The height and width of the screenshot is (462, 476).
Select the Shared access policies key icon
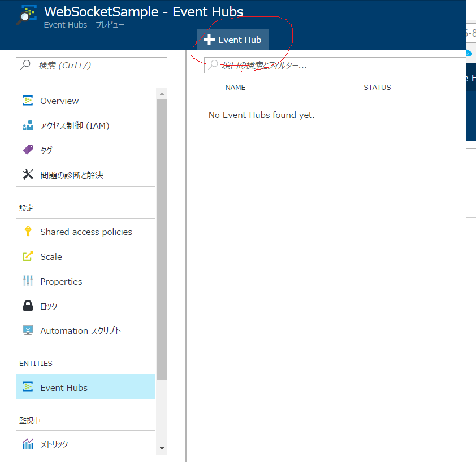click(x=27, y=231)
